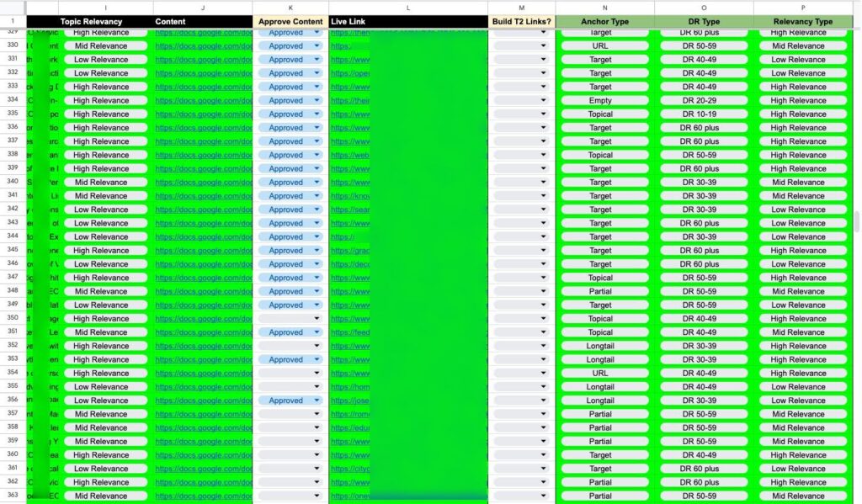The image size is (862, 504).
Task: Click the row 1 header number
Action: [13, 21]
